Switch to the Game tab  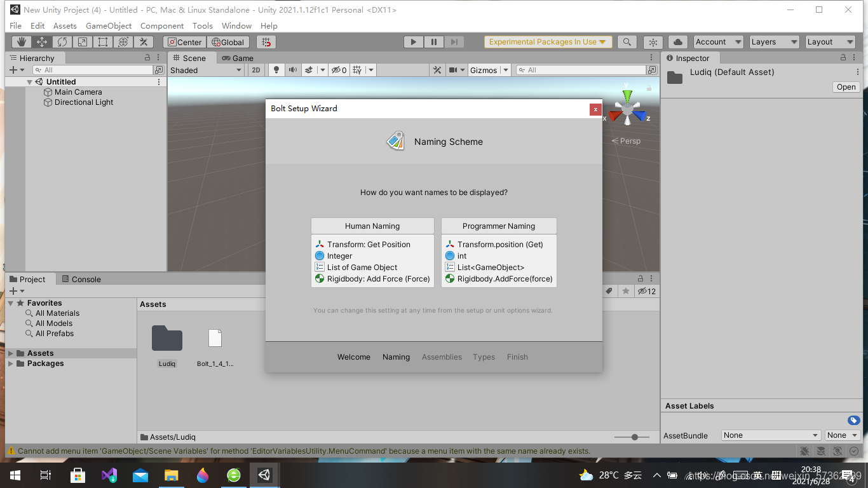coord(238,58)
